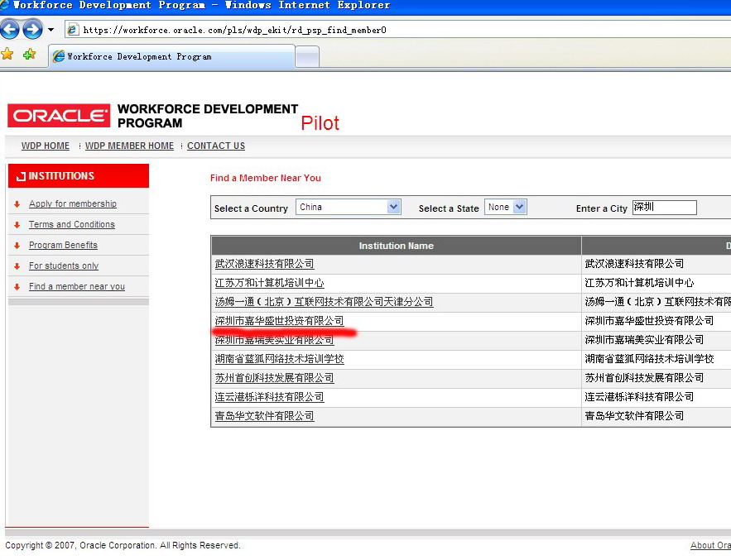Click red arrow beside Program Benefits
The height and width of the screenshot is (560, 731).
click(17, 246)
